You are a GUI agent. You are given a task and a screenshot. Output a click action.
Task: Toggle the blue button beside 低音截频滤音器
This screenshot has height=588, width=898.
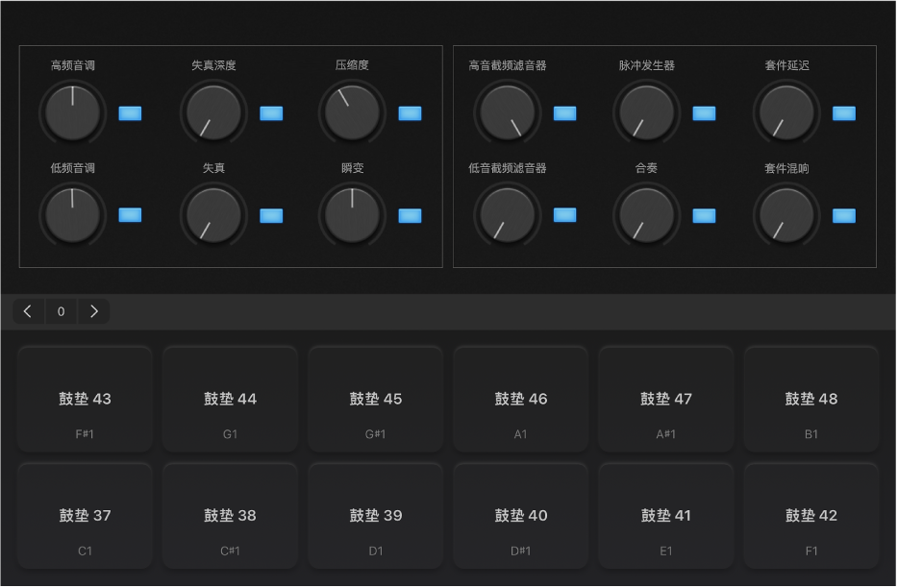click(x=565, y=215)
